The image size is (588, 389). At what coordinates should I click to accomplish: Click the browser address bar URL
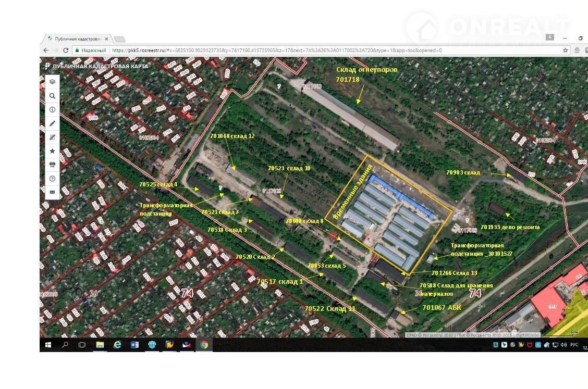(276, 51)
